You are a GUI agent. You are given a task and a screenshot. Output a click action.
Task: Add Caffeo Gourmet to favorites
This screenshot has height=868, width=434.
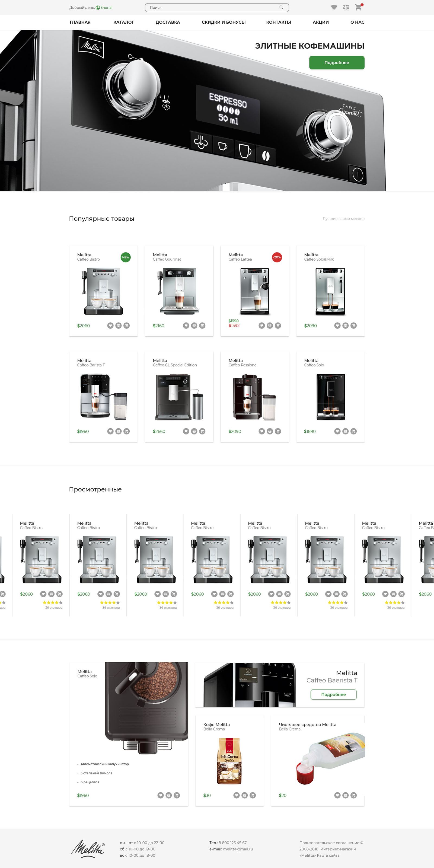click(186, 325)
